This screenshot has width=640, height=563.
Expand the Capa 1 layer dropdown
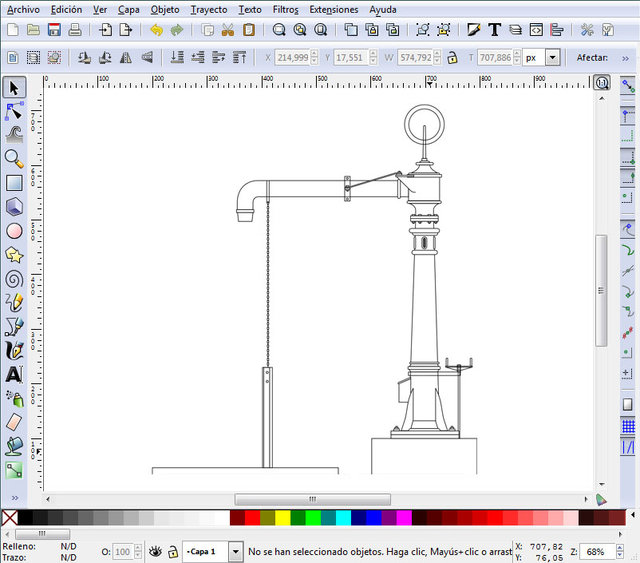pyautogui.click(x=235, y=551)
